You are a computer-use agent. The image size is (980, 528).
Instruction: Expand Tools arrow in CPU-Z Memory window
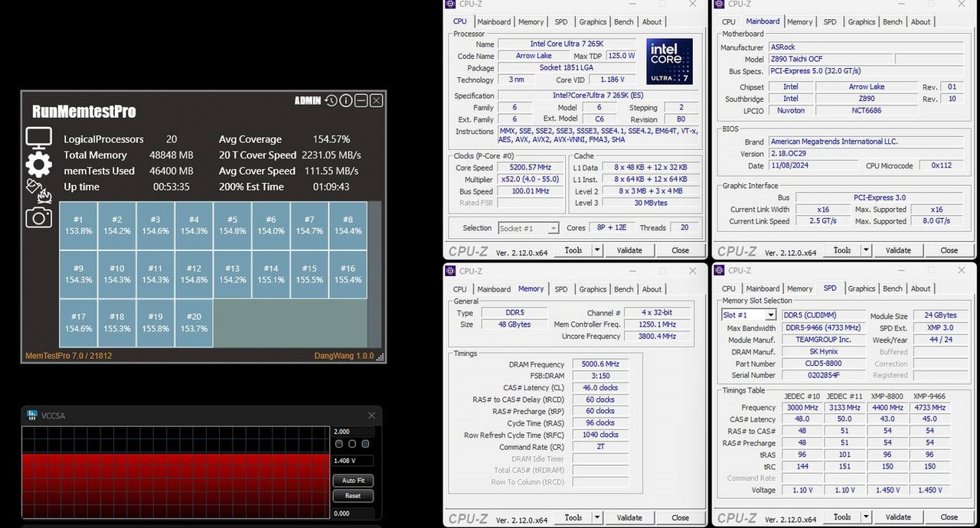(597, 517)
